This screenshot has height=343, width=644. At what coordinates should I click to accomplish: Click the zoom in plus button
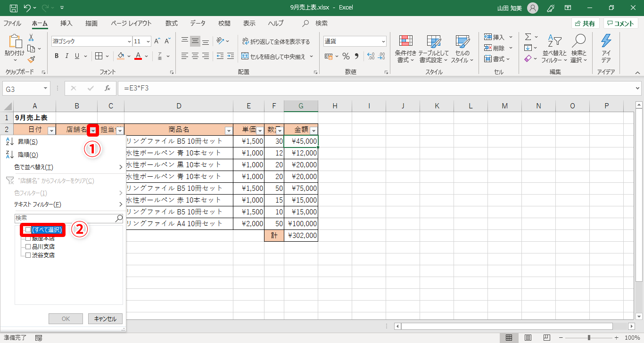[616, 338]
